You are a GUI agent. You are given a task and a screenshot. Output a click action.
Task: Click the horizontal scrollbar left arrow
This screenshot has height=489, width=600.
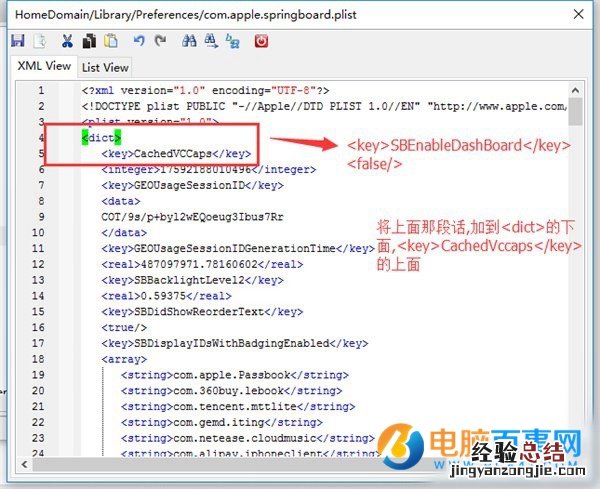tap(25, 464)
